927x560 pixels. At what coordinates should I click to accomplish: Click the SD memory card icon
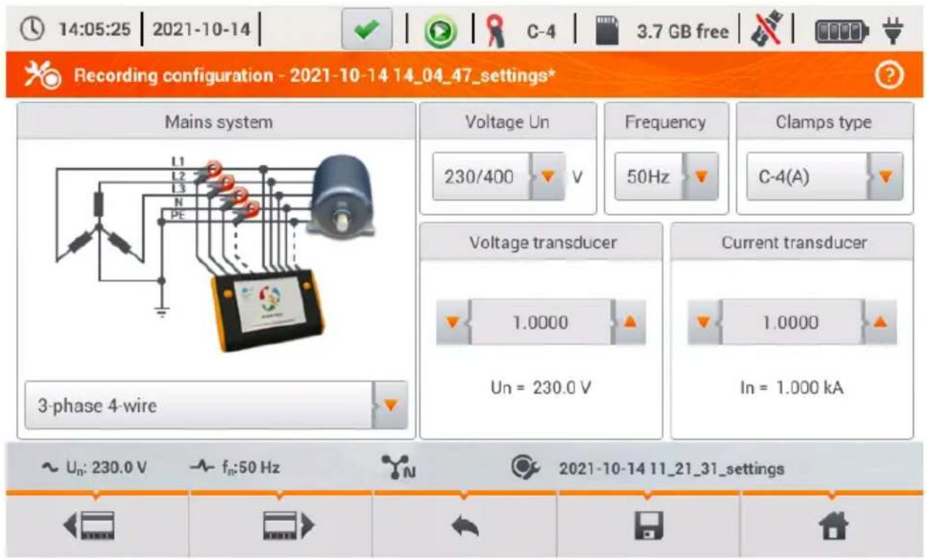click(607, 31)
